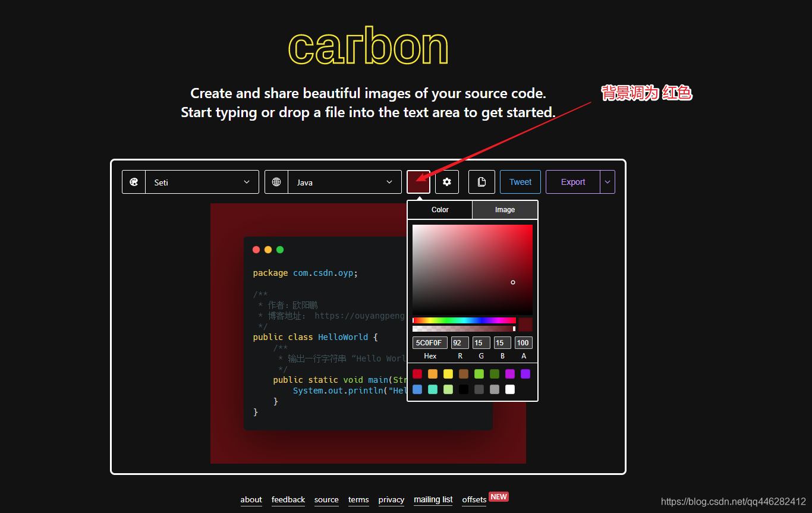
Task: Click the red window dot in code preview
Action: 256,250
